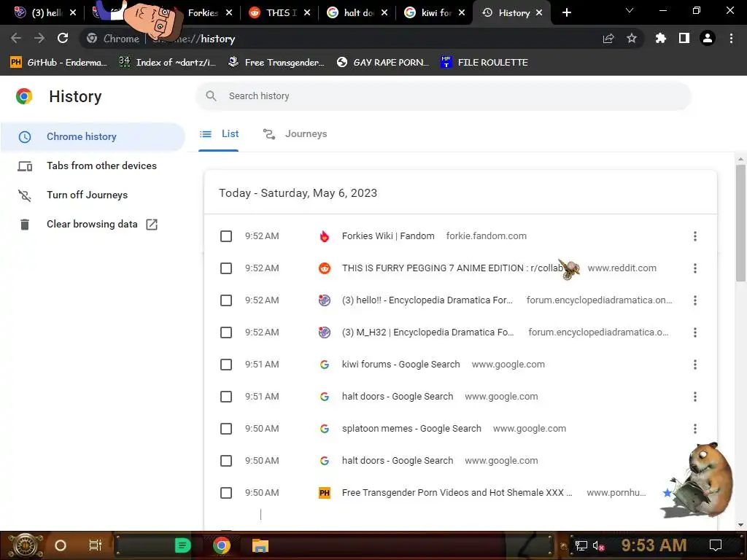Screen dimensions: 747x560
Task: Open the Start button on the taskbar
Action: (x=26, y=545)
